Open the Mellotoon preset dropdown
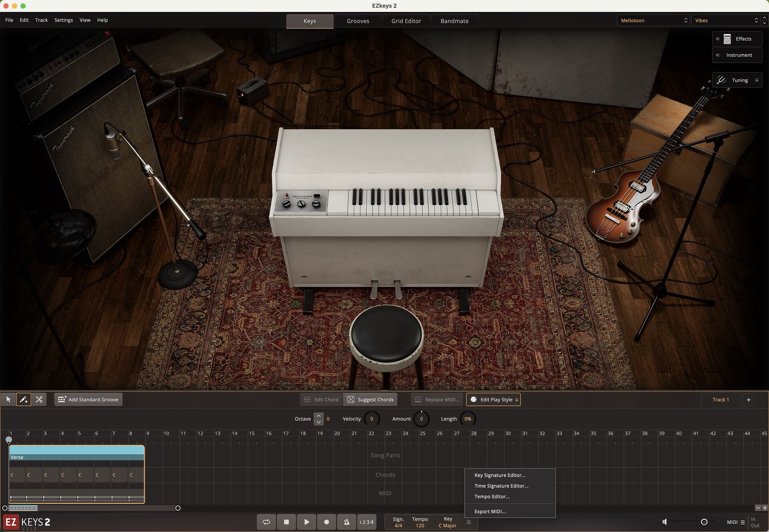 click(653, 20)
